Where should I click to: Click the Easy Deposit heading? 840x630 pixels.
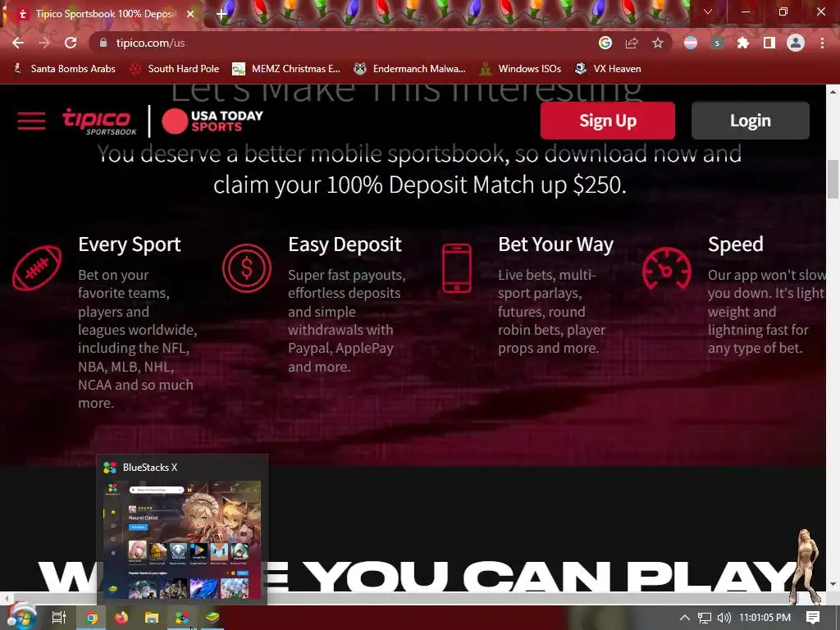point(345,244)
